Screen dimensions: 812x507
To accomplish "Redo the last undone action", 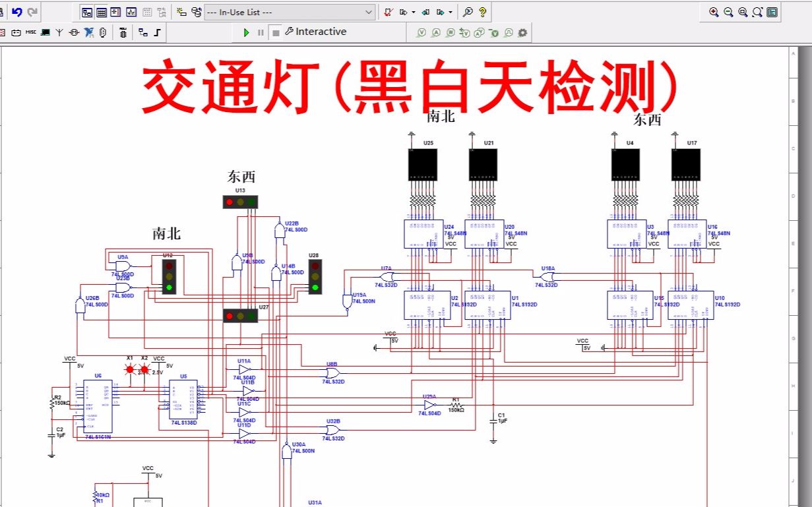I will [32, 11].
